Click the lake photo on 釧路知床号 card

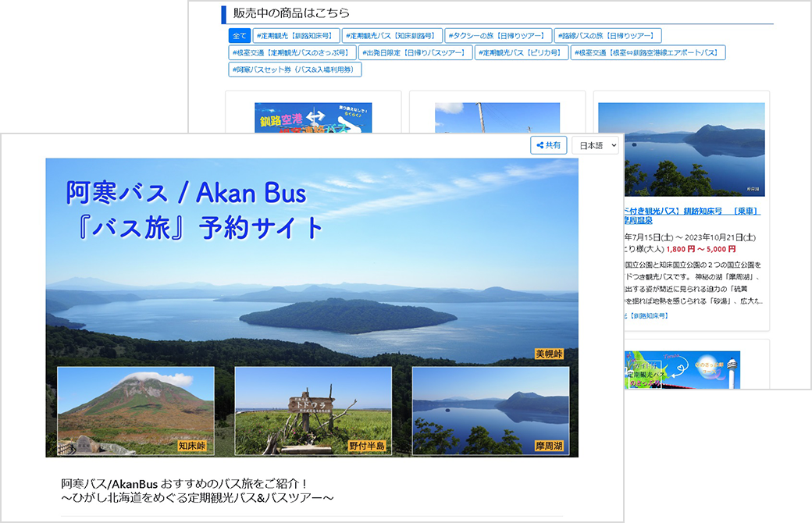pyautogui.click(x=682, y=149)
